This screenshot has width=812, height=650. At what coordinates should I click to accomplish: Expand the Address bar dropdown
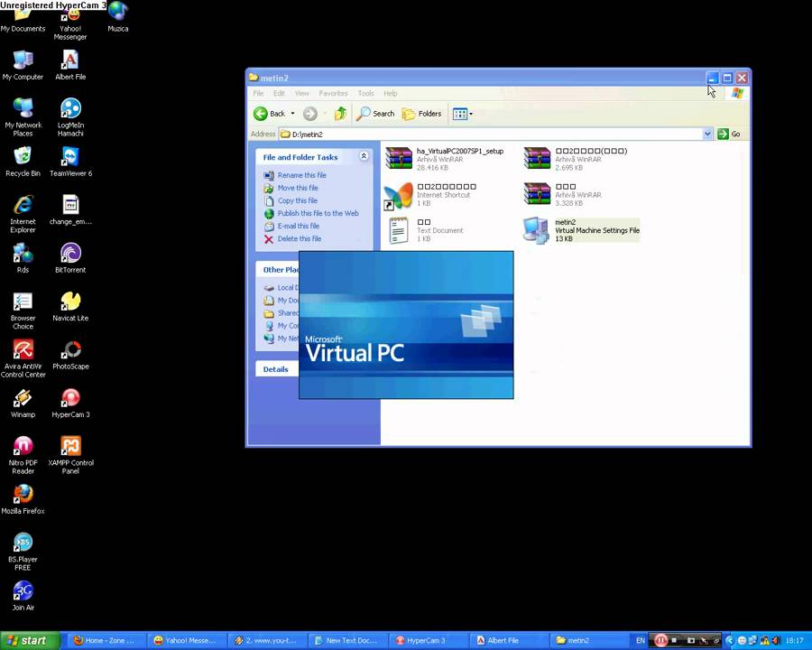pyautogui.click(x=707, y=135)
